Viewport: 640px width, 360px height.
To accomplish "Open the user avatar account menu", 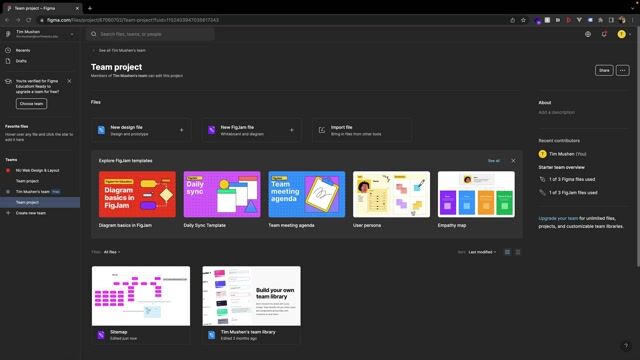I will 622,34.
